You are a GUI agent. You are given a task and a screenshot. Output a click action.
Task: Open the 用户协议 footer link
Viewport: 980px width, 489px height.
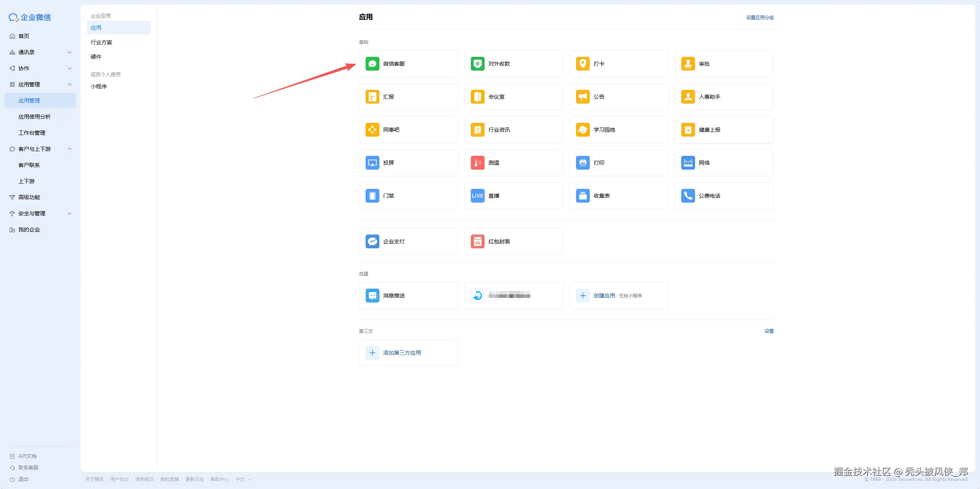coord(119,479)
